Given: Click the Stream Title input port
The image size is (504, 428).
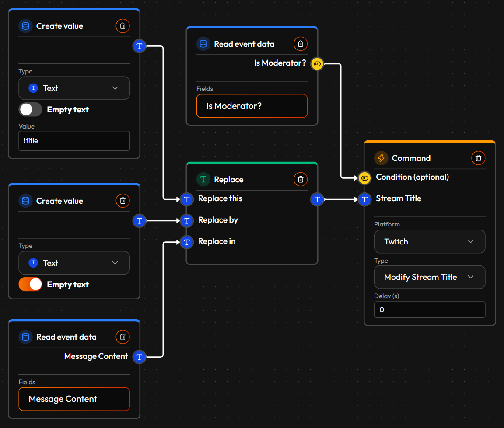Looking at the screenshot, I should click(x=364, y=199).
